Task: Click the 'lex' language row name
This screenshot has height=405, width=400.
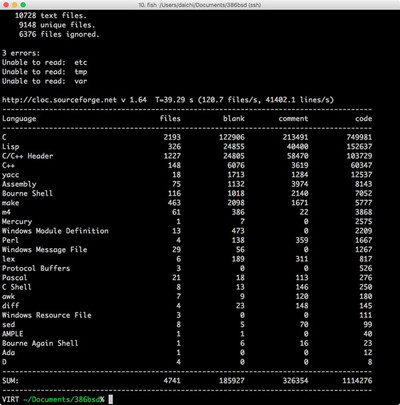Action: [8, 259]
